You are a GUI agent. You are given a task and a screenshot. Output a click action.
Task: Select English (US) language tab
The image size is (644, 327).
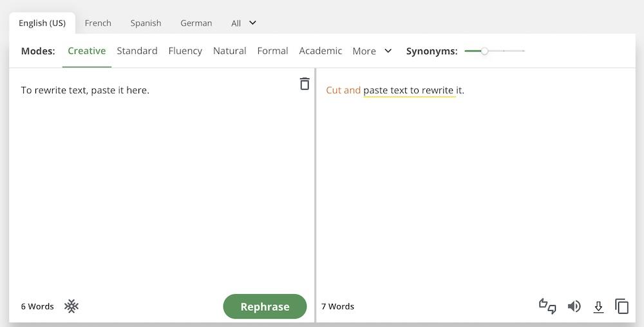click(42, 23)
